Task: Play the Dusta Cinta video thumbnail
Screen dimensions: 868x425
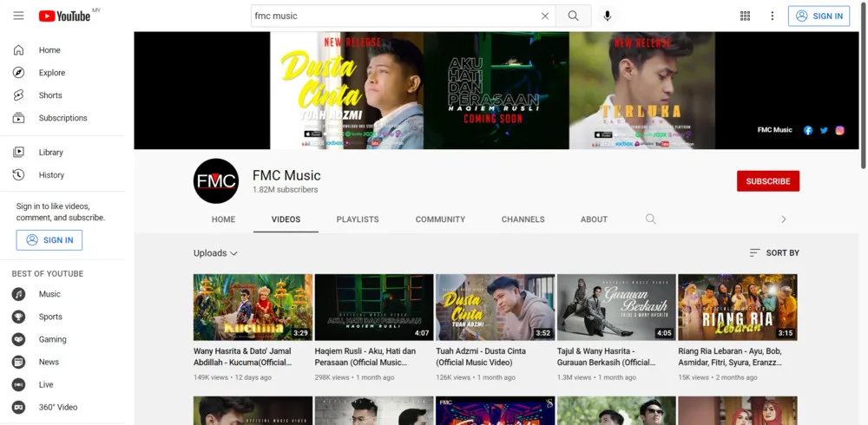Action: [495, 307]
